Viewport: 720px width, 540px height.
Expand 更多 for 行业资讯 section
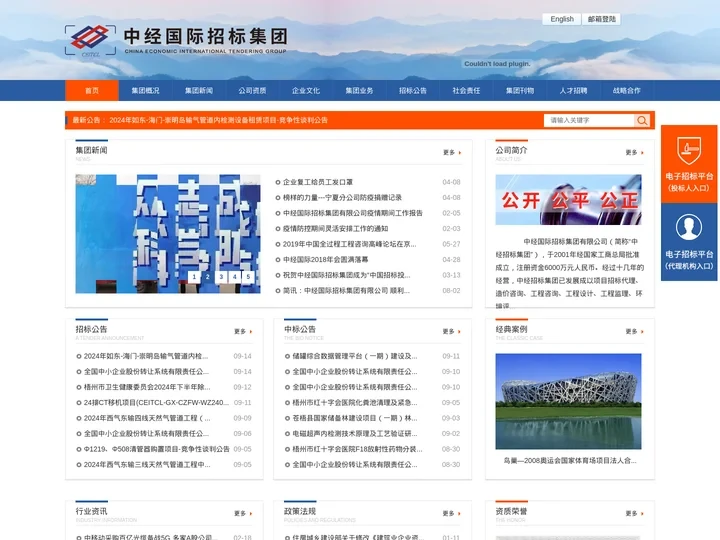(243, 513)
